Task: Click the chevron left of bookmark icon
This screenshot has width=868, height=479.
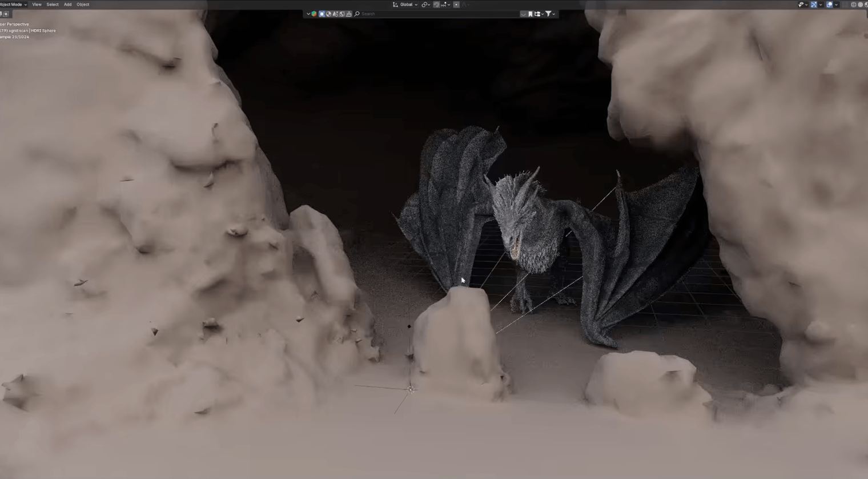Action: (523, 14)
